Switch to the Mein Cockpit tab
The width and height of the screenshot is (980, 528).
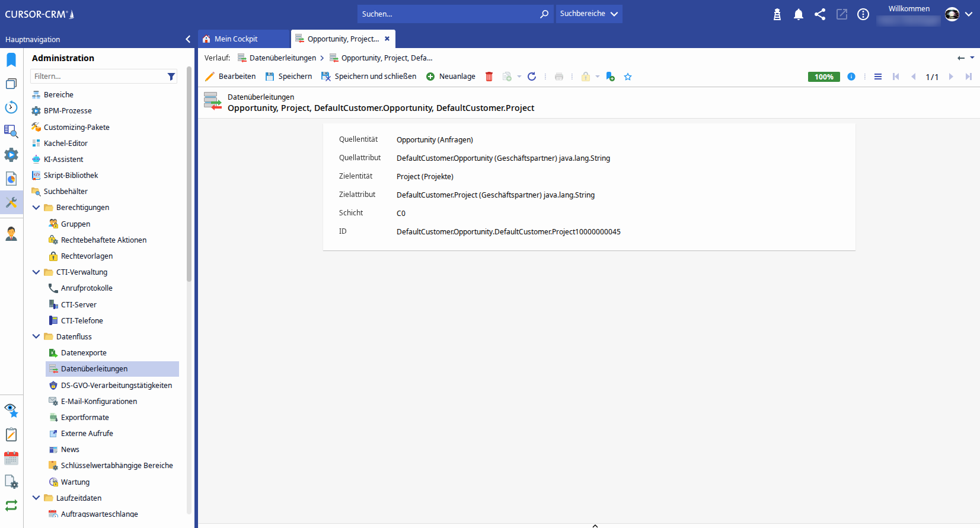click(x=236, y=39)
